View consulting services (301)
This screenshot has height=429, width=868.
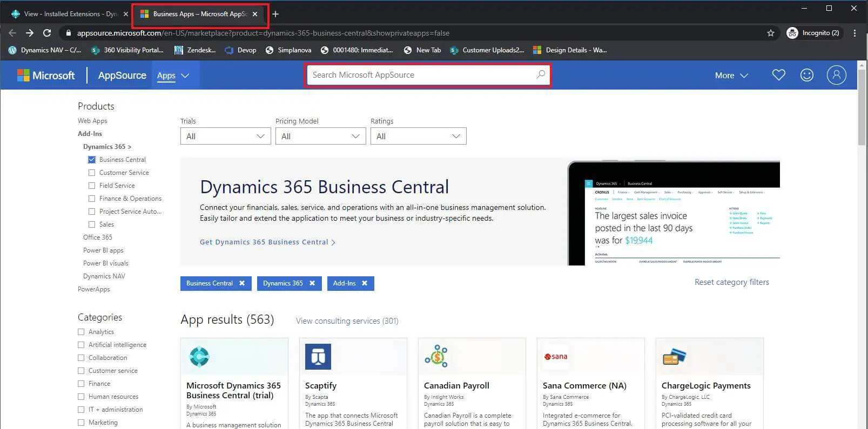347,321
